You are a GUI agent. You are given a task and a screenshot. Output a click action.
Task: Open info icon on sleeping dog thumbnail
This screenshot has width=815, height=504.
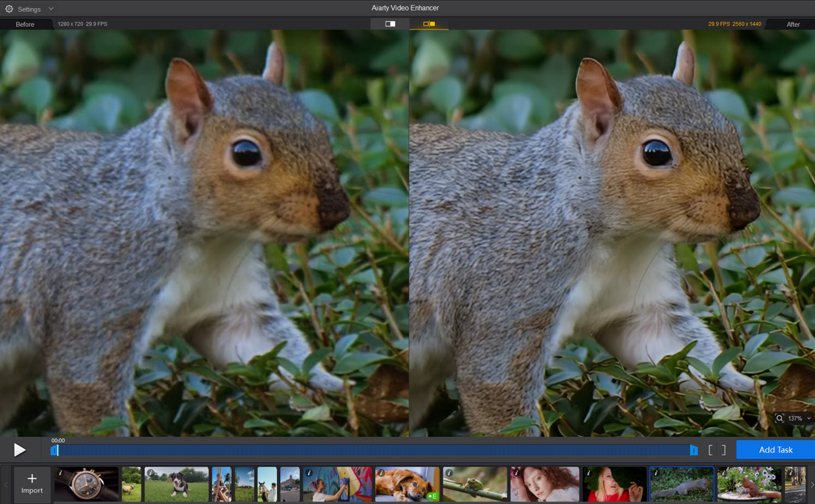click(x=381, y=473)
